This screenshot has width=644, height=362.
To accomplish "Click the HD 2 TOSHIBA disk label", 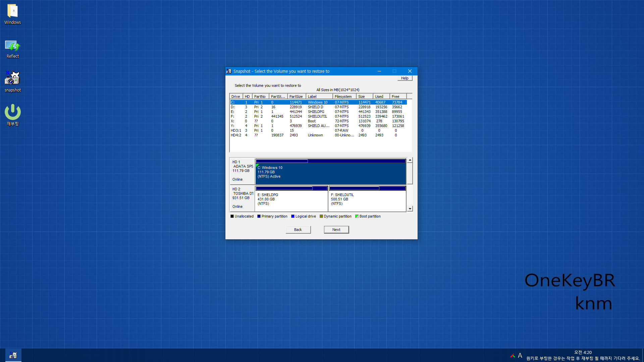I will 242,198.
